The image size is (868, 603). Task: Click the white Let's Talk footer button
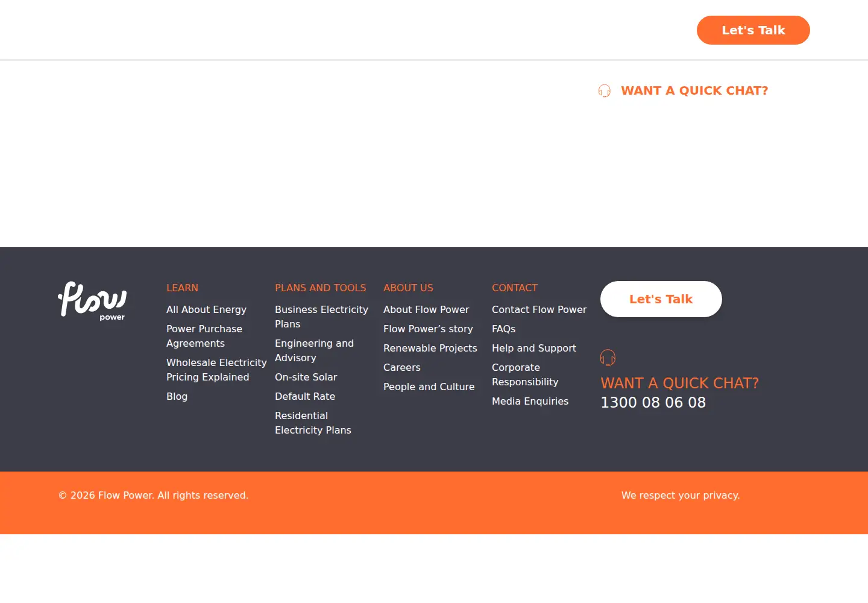point(661,299)
